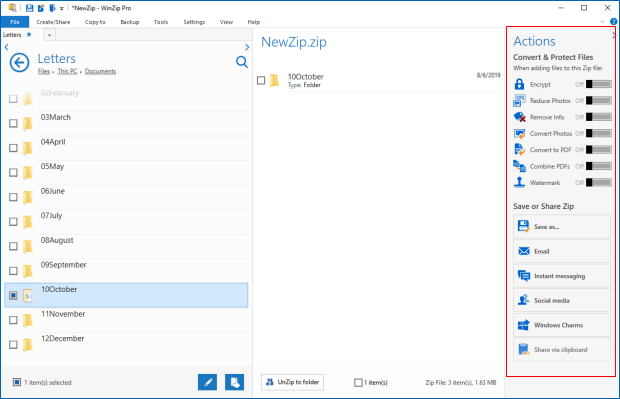Screen dimensions: 620x399
Task: Select the Letters tab
Action: pyautogui.click(x=12, y=35)
